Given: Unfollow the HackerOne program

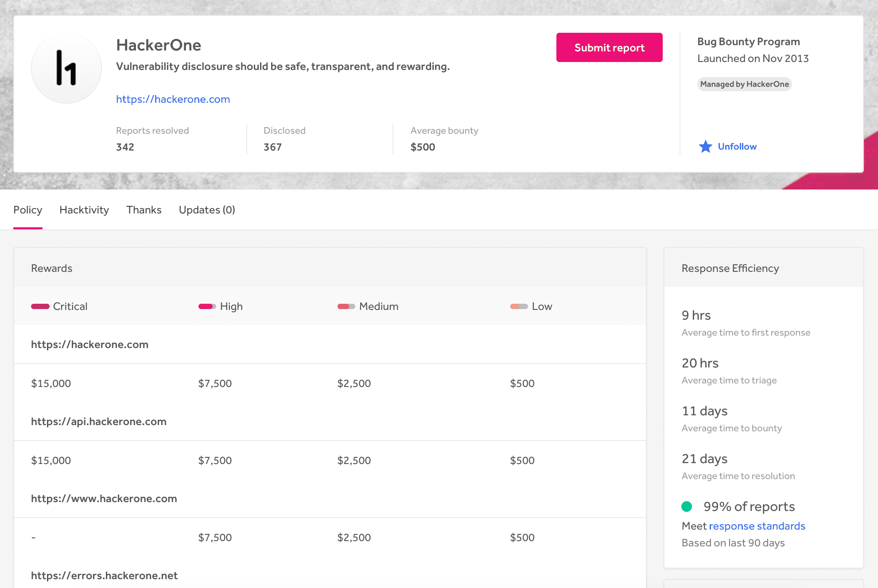Looking at the screenshot, I should tap(737, 147).
